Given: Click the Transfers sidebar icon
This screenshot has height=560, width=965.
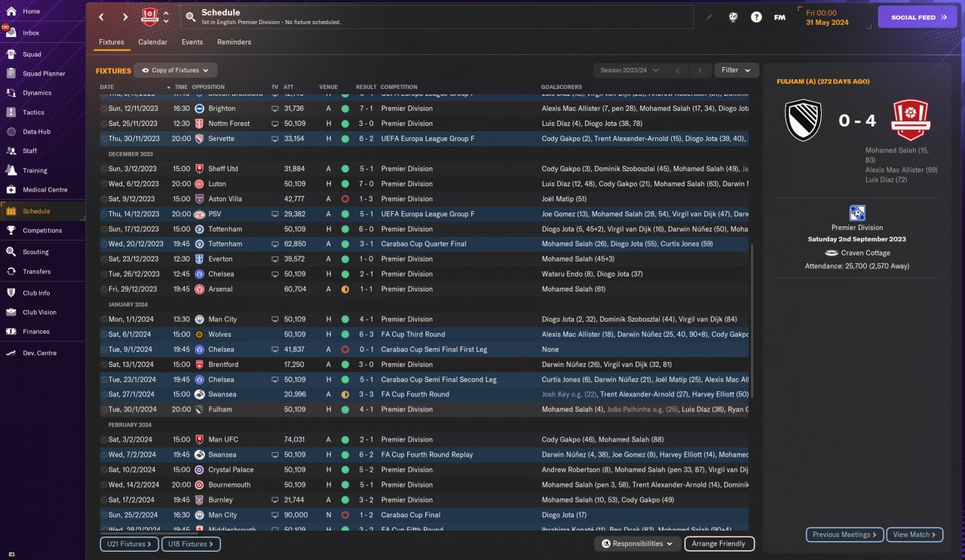Looking at the screenshot, I should coord(11,271).
